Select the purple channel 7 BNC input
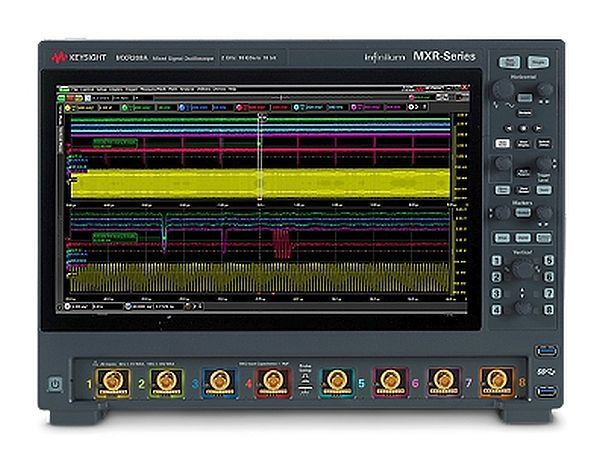 pyautogui.click(x=443, y=383)
